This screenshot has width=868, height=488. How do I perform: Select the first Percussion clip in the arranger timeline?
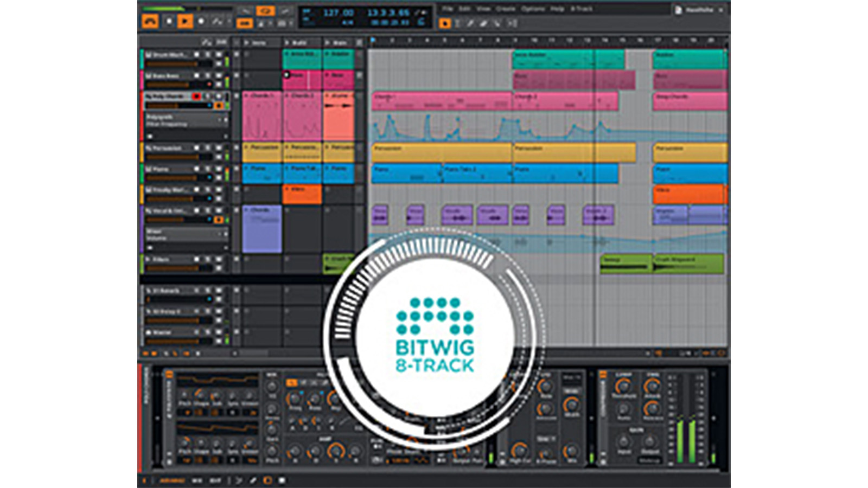click(x=442, y=153)
